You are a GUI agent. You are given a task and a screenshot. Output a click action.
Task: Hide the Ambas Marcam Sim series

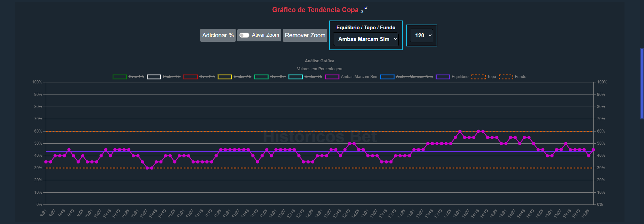tap(351, 77)
